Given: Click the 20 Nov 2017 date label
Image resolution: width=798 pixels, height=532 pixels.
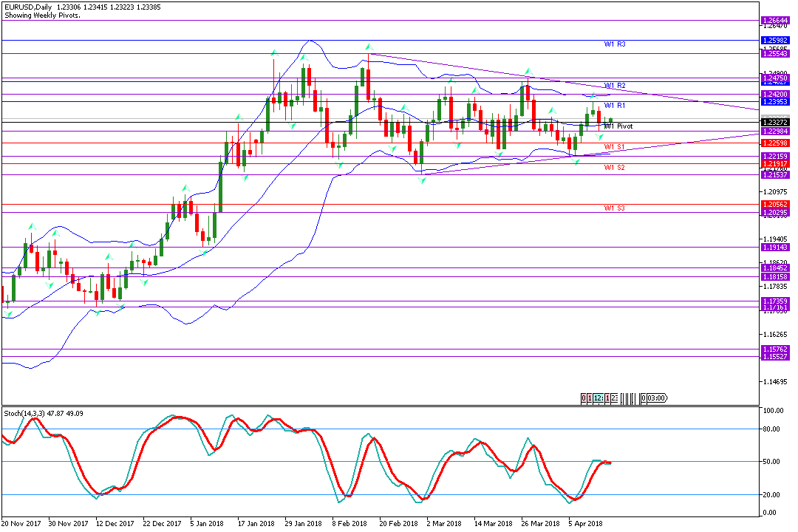Looking at the screenshot, I should [x=21, y=523].
